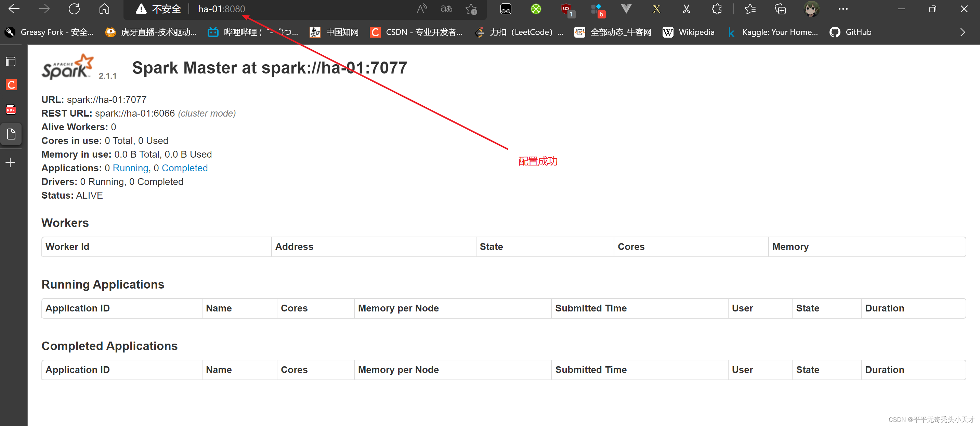Screen dimensions: 980x426
Task: Switch to the CSDN sidebar tab
Action: pos(11,85)
